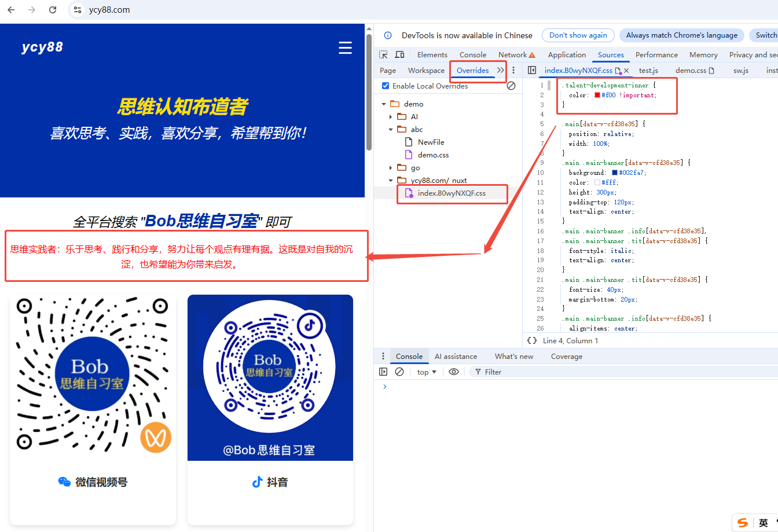Disable the Enable Local Overrides checkbox
This screenshot has width=778, height=532.
coord(386,86)
